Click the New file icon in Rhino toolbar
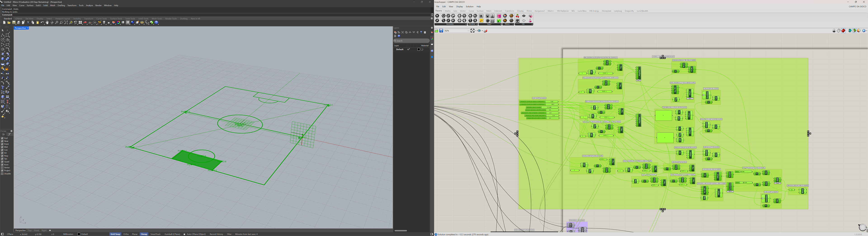 click(x=4, y=23)
